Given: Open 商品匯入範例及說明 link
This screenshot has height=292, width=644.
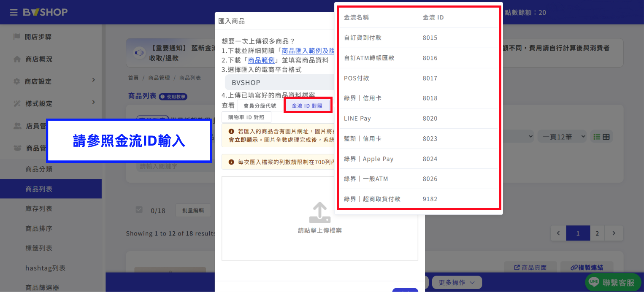Looking at the screenshot, I should tap(308, 51).
